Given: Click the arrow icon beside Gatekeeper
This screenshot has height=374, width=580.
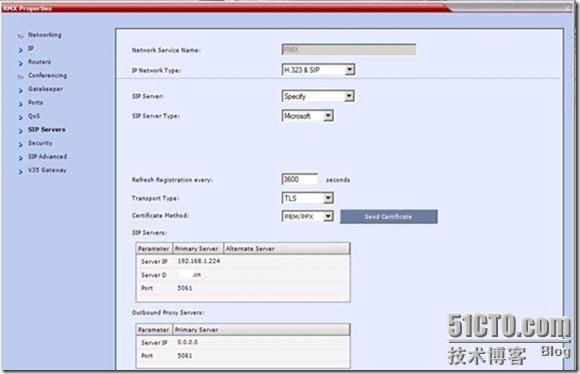Looking at the screenshot, I should (x=21, y=91).
